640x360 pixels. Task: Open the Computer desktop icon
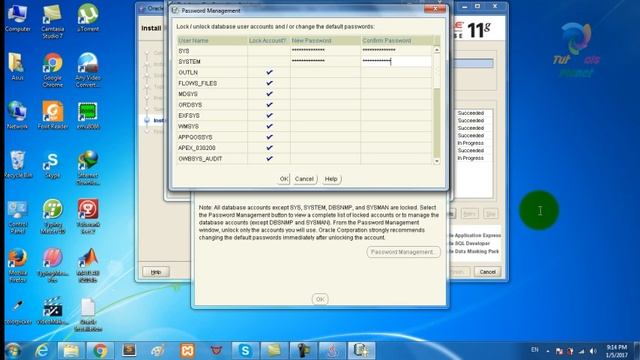(18, 18)
